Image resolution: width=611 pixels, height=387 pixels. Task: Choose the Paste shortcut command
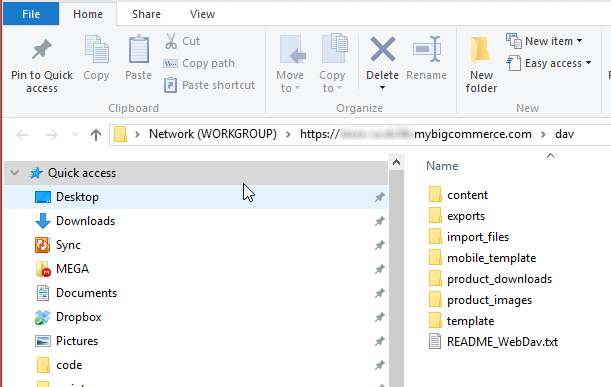pyautogui.click(x=209, y=85)
